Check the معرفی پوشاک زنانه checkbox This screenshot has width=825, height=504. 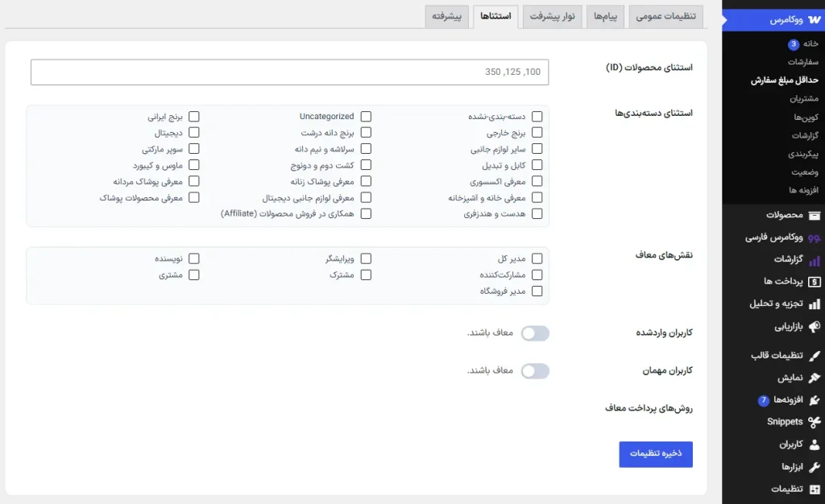pos(366,181)
